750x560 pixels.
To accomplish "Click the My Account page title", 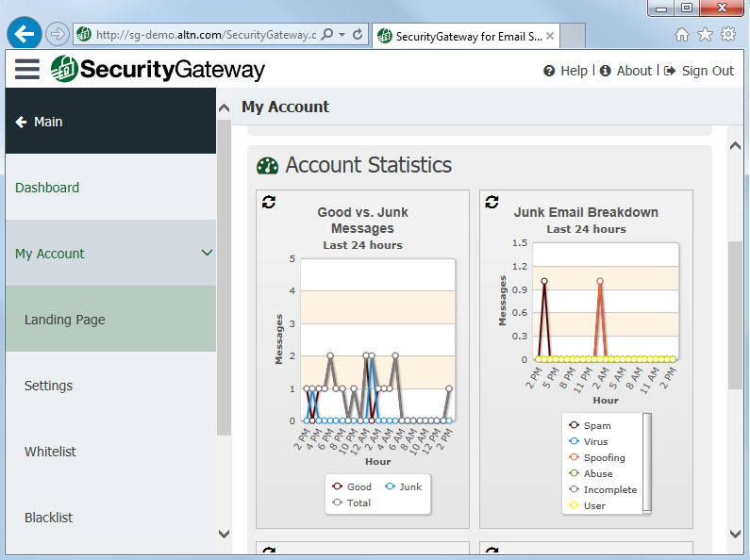I will [286, 107].
